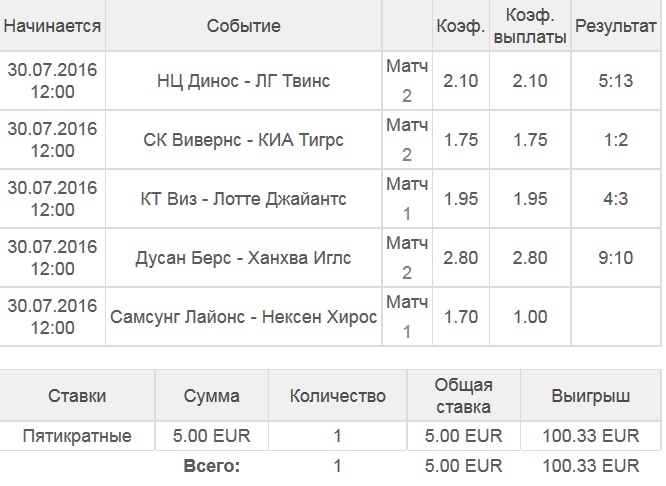
Task: Click the Ставки column header
Action: (77, 396)
